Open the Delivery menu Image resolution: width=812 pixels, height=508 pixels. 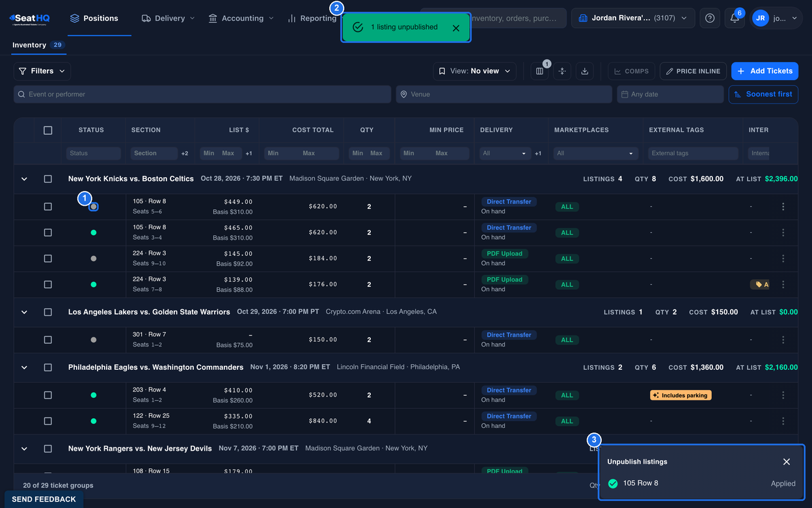[168, 18]
